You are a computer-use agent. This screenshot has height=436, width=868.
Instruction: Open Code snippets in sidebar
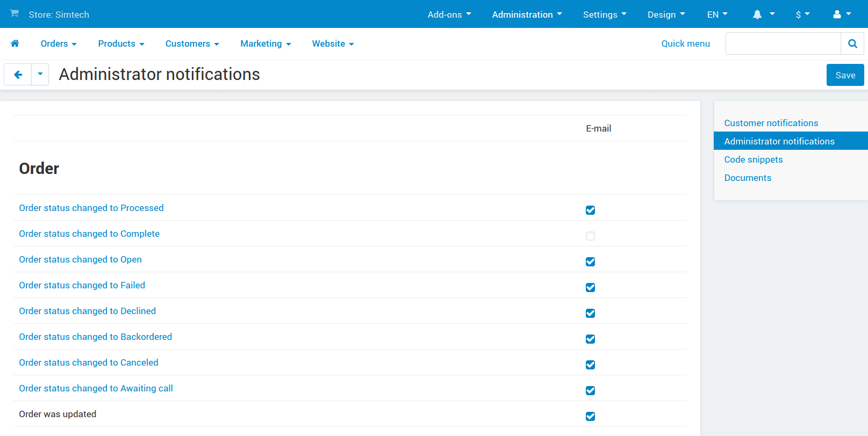[753, 159]
